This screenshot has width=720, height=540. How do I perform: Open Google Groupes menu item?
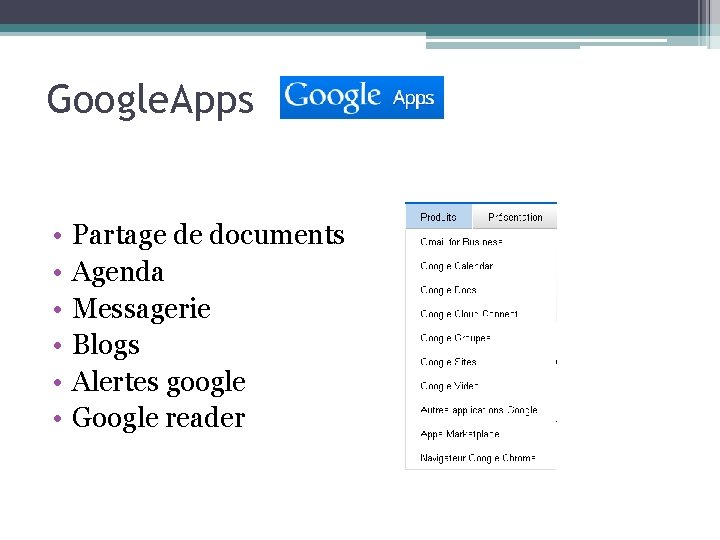456,338
